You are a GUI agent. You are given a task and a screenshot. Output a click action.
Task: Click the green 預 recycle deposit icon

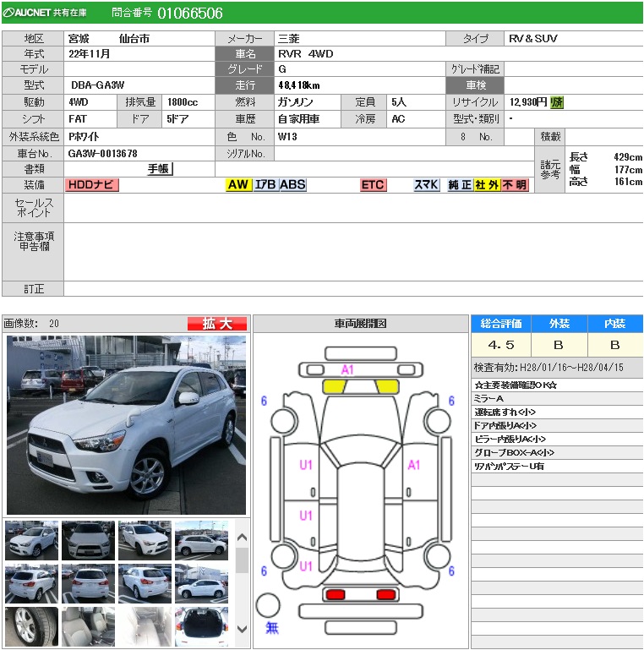[557, 102]
